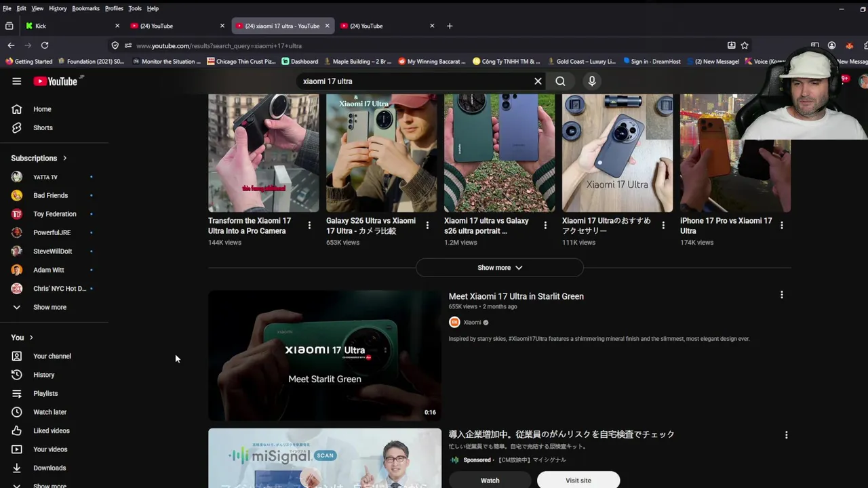This screenshot has width=868, height=488.
Task: Open Toy Federation subscription channel
Action: click(x=54, y=214)
